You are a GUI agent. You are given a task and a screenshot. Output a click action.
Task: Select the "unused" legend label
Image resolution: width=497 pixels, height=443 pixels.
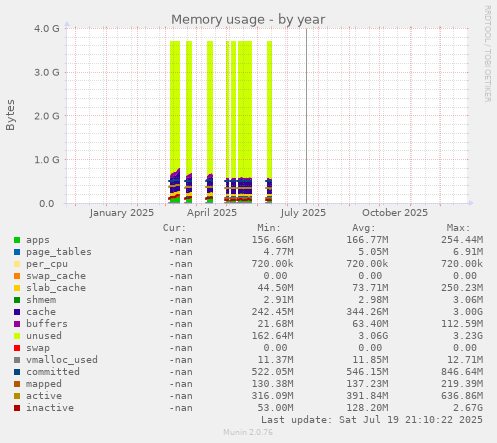[44, 336]
